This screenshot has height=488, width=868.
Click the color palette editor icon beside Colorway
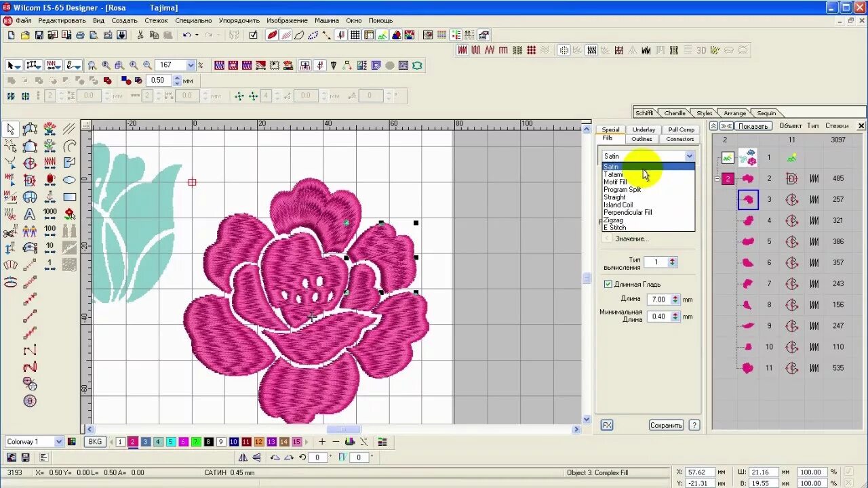(73, 442)
